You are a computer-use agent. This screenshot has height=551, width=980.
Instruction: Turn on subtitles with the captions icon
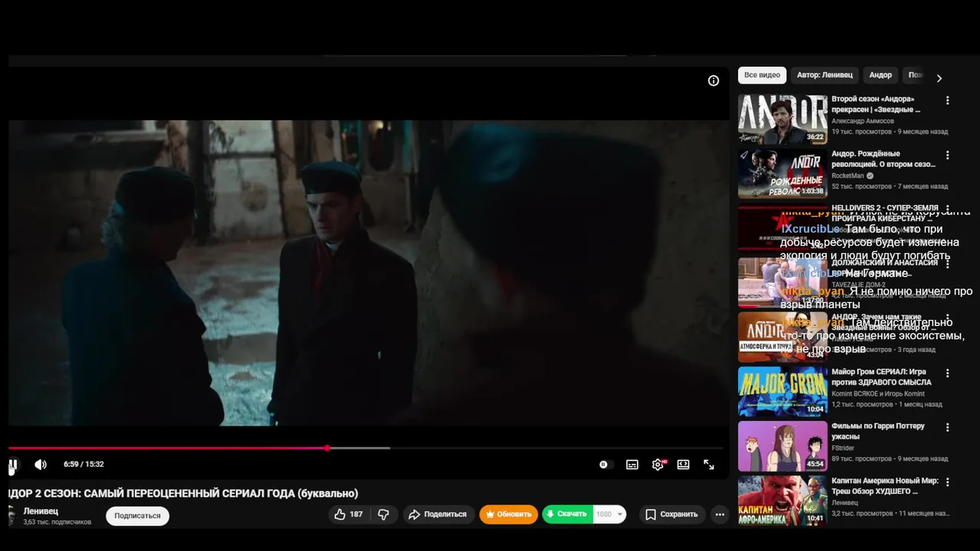[x=632, y=465]
